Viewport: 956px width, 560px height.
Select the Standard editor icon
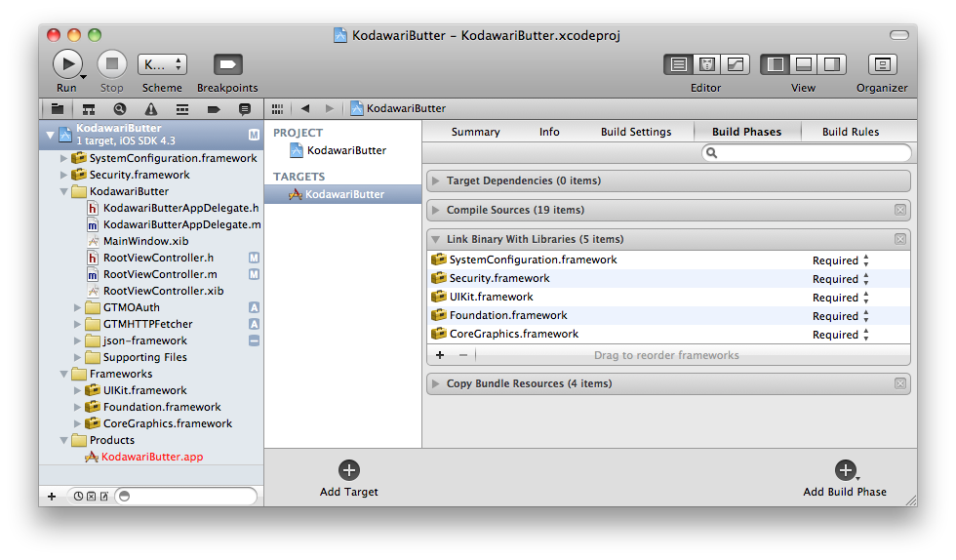coord(678,64)
